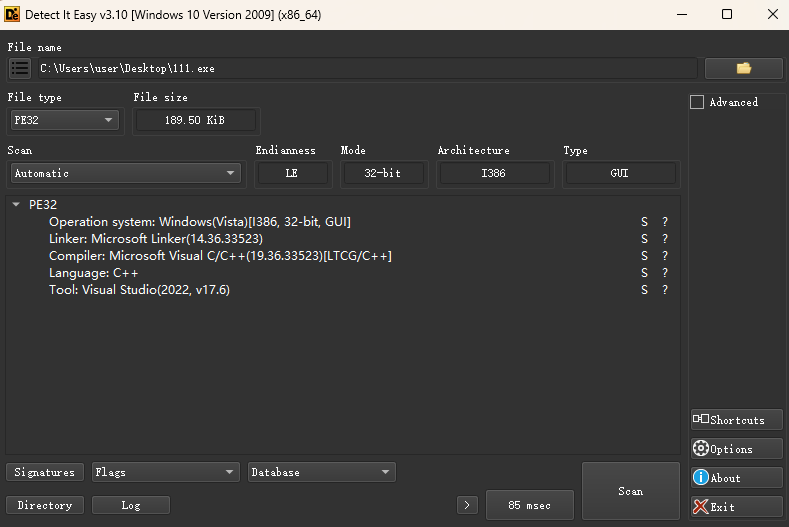The image size is (789, 527).
Task: Click the ? mark on Language row
Action: (665, 273)
